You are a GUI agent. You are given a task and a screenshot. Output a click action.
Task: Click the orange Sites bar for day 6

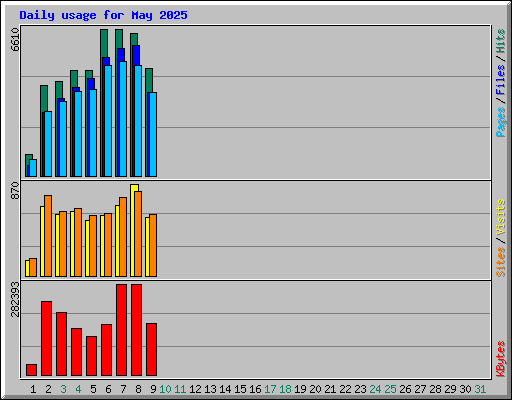108,245
